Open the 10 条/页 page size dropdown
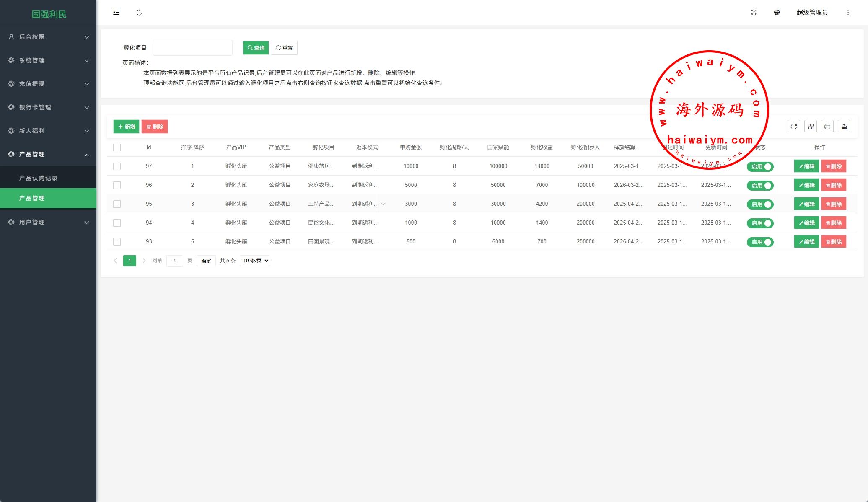 pyautogui.click(x=255, y=261)
